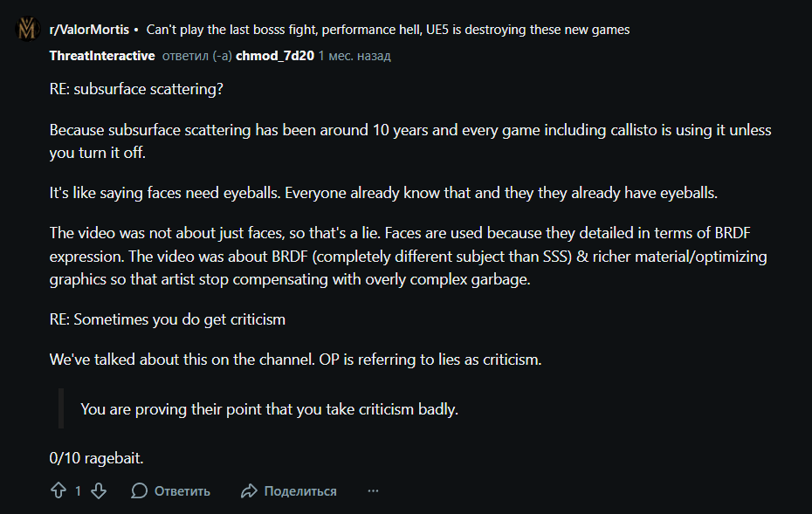This screenshot has width=812, height=514.
Task: Open the r/ValorMortis subreddit link
Action: click(88, 30)
